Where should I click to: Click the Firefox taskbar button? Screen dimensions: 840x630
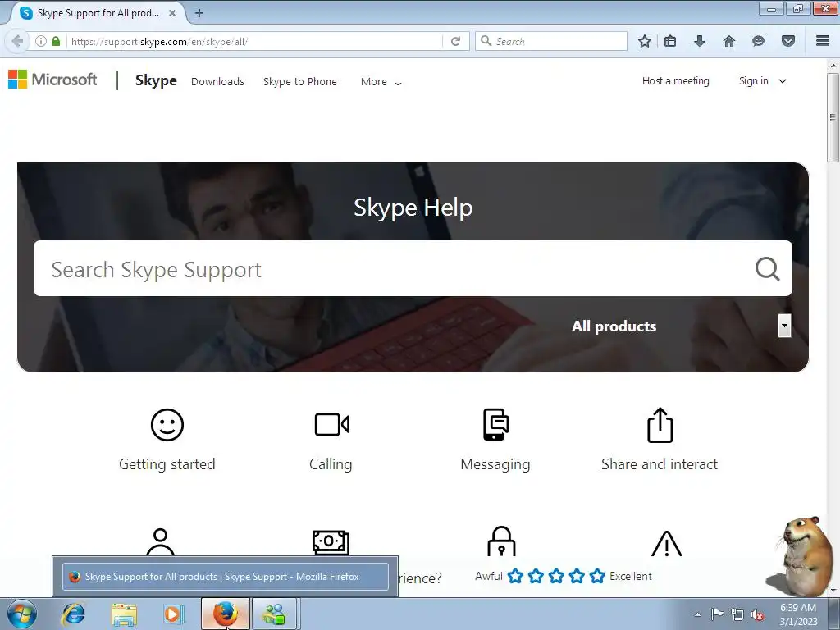point(225,614)
